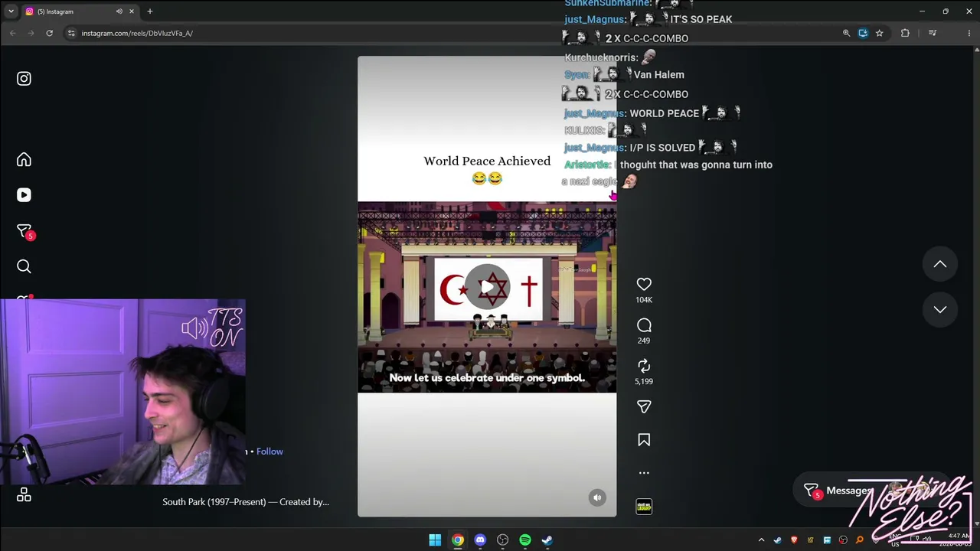
Task: Install Instagram app from address bar
Action: 863,33
